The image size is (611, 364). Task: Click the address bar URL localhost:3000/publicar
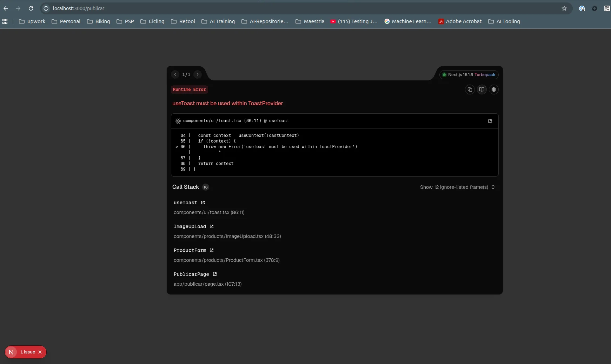coord(79,8)
